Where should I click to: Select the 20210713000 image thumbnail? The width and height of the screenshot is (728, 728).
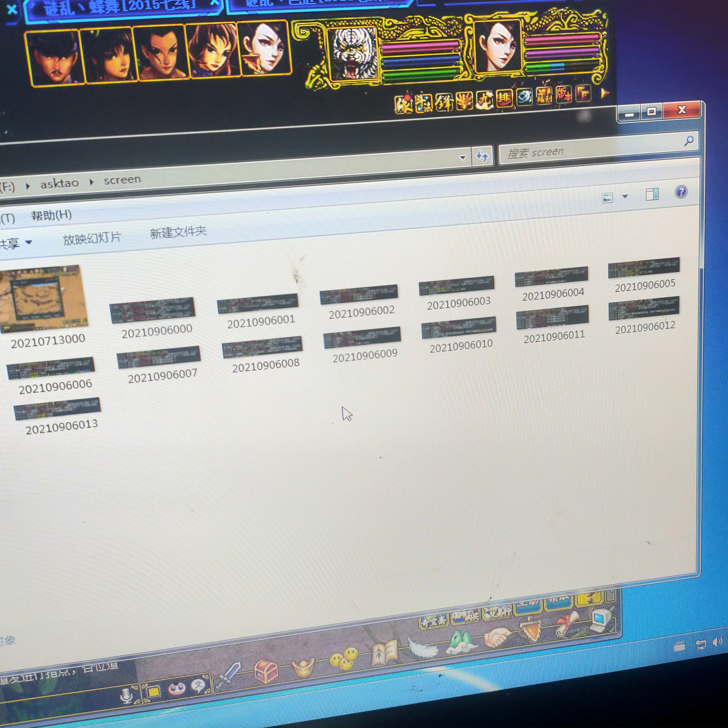coord(44,299)
